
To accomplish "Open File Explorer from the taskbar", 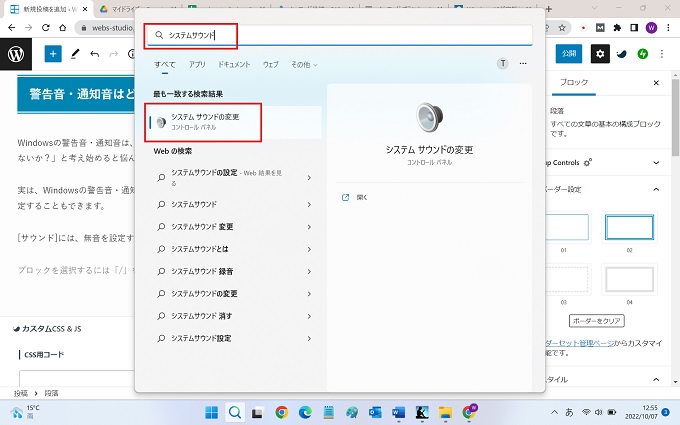I will point(445,412).
